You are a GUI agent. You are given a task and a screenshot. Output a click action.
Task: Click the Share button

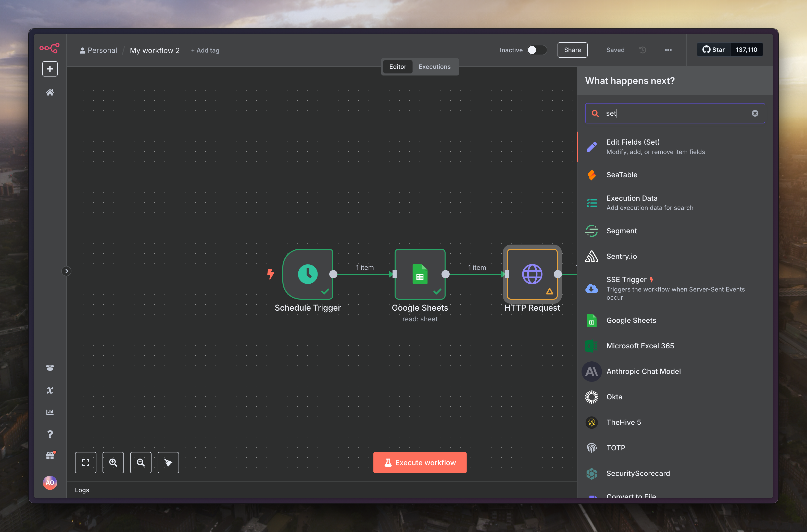pos(572,50)
